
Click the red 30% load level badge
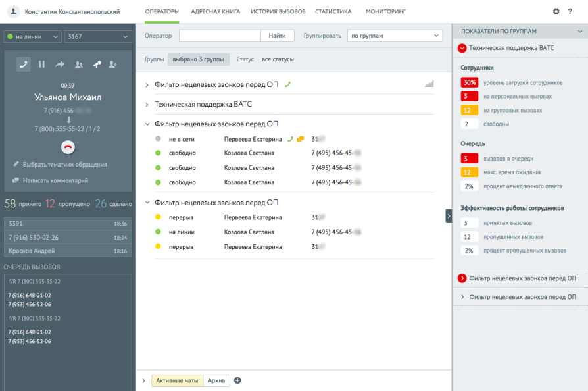[470, 82]
